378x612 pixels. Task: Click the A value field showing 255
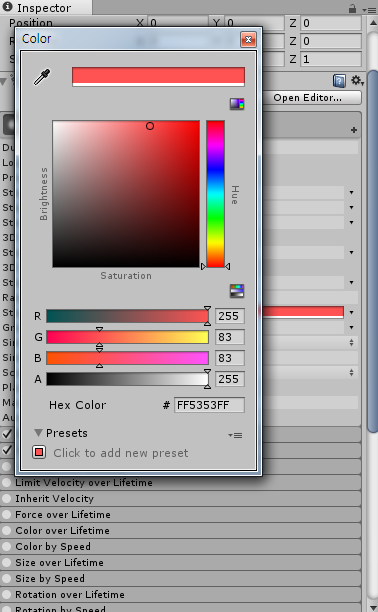click(x=230, y=379)
